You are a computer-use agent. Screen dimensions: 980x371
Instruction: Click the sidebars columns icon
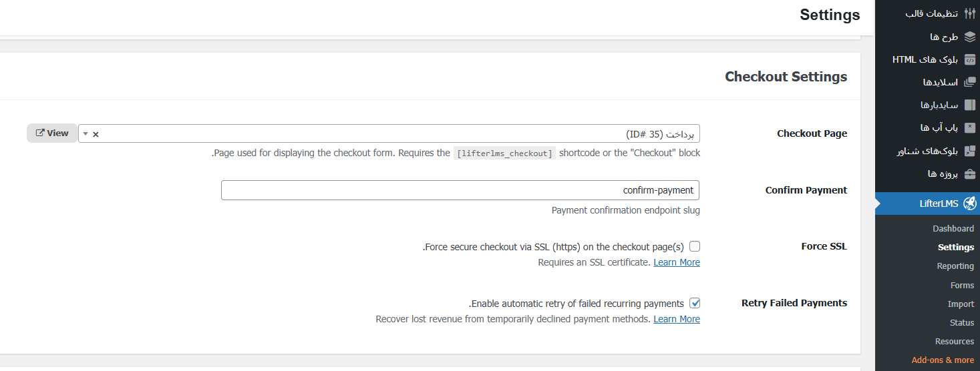pyautogui.click(x=970, y=105)
